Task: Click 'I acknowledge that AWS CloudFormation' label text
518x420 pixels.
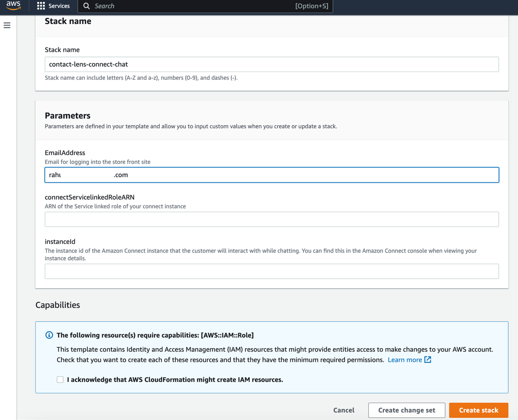Action: point(175,380)
